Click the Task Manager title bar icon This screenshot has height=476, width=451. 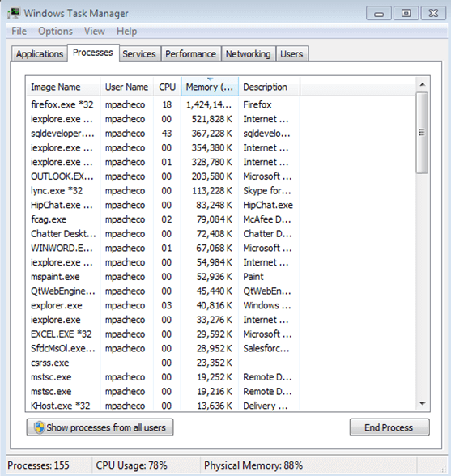pos(15,13)
